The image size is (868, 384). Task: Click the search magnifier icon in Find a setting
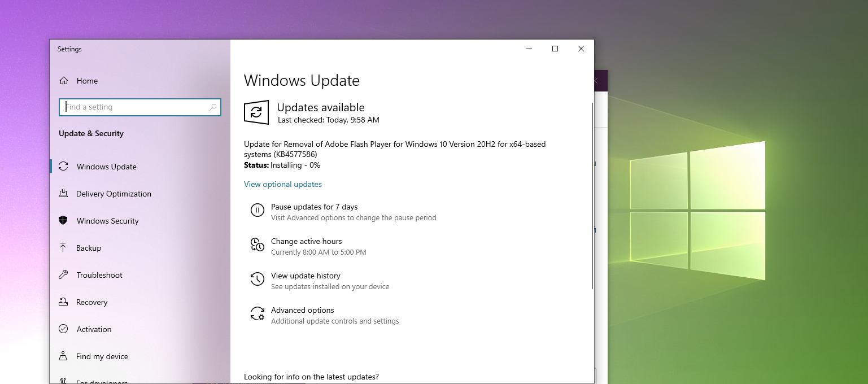213,107
